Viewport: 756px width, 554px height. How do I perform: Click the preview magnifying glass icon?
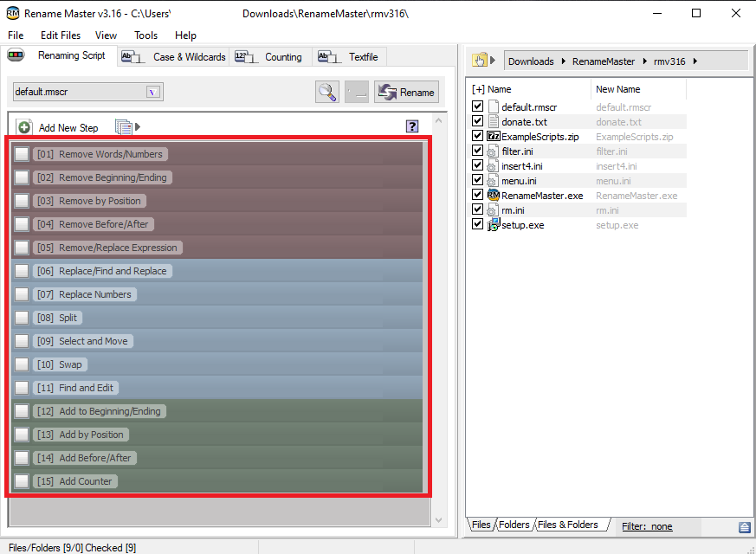pyautogui.click(x=327, y=92)
